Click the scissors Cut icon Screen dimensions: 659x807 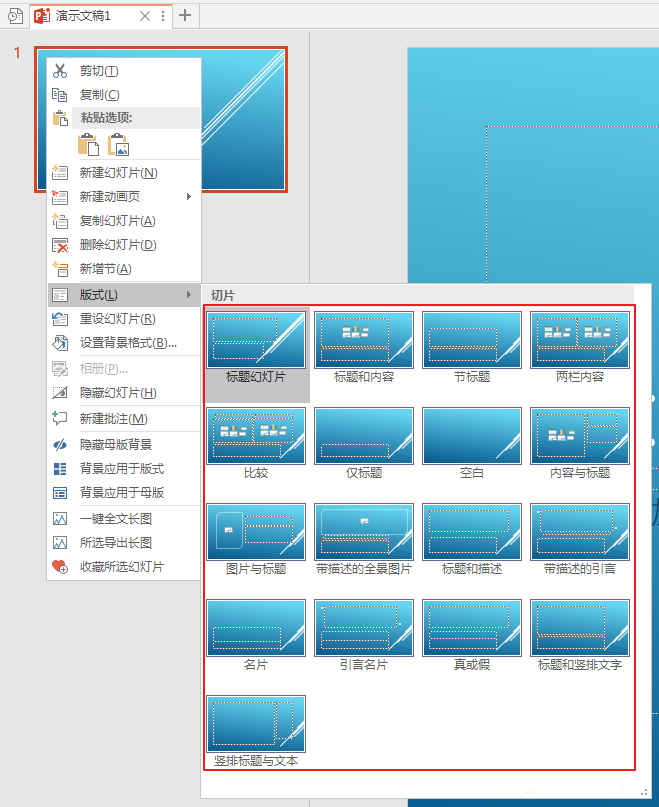[x=60, y=71]
